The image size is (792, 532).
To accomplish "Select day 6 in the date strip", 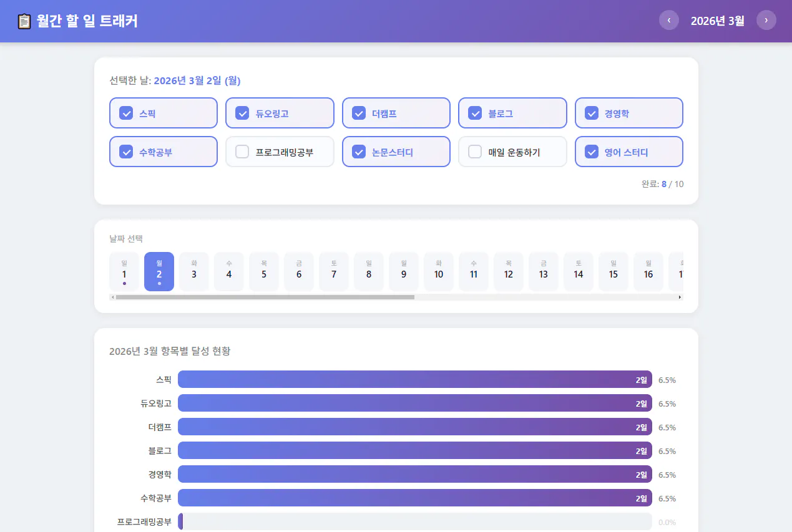I will [299, 272].
